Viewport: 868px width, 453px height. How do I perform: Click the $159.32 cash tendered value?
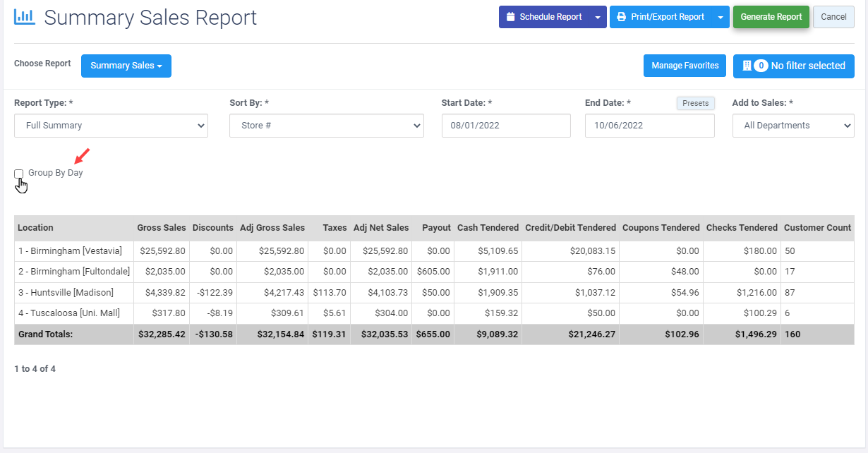(501, 313)
